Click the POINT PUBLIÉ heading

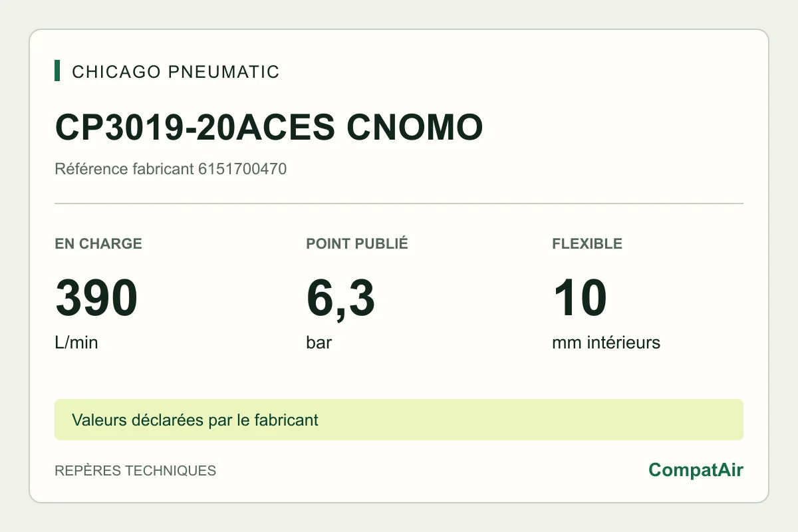pos(357,243)
